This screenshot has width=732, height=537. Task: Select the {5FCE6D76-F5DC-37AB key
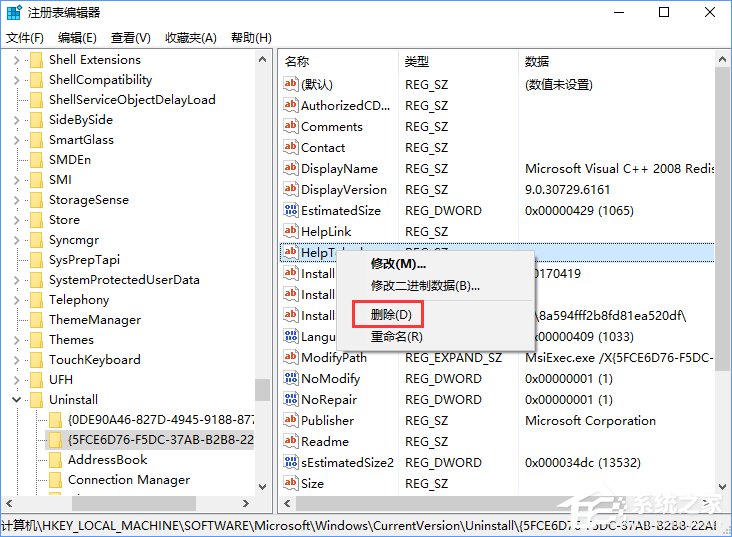pyautogui.click(x=161, y=440)
